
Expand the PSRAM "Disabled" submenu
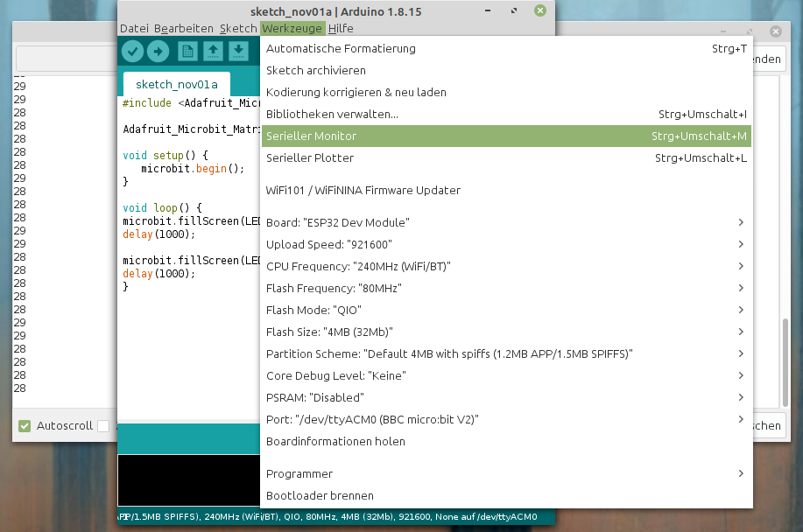tap(505, 398)
